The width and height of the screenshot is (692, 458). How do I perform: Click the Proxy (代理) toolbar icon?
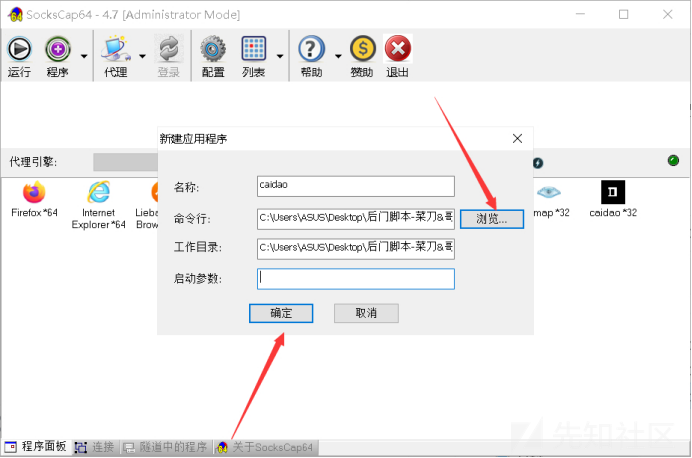coord(116,49)
